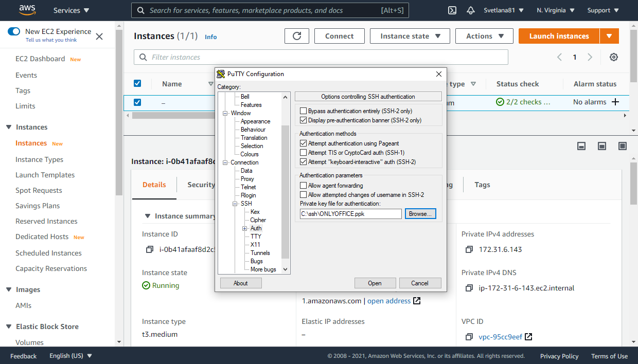Open the Actions dropdown

click(x=484, y=36)
